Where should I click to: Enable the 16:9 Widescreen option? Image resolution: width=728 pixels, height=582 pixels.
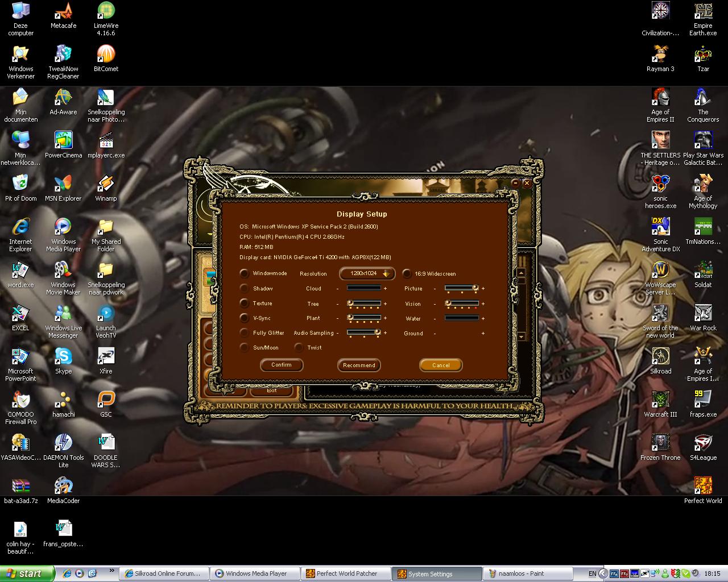pos(407,273)
